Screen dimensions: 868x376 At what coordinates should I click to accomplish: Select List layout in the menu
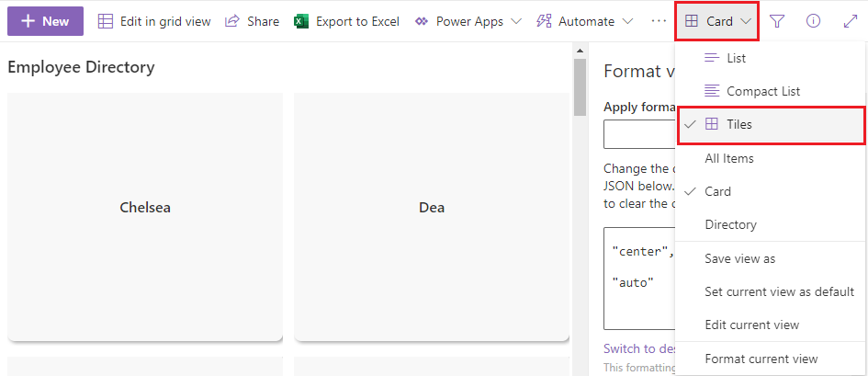pos(770,58)
